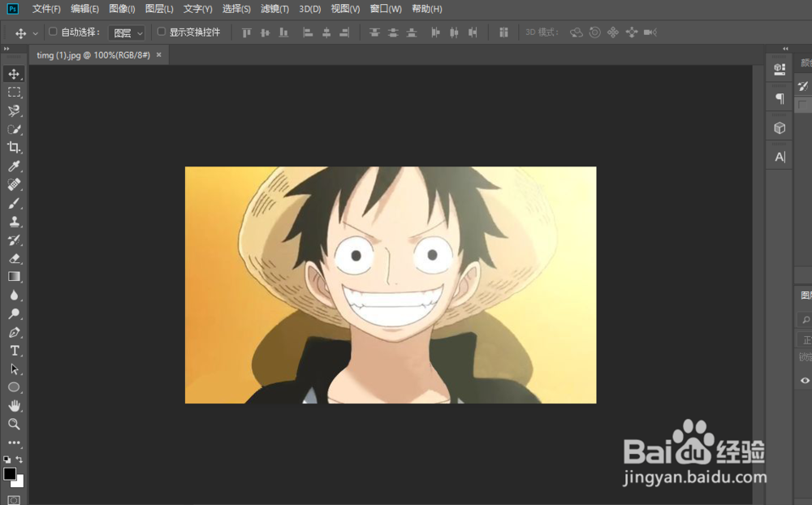Close the timg (1).jpg document tab
Viewport: 812px width, 505px height.
[159, 55]
